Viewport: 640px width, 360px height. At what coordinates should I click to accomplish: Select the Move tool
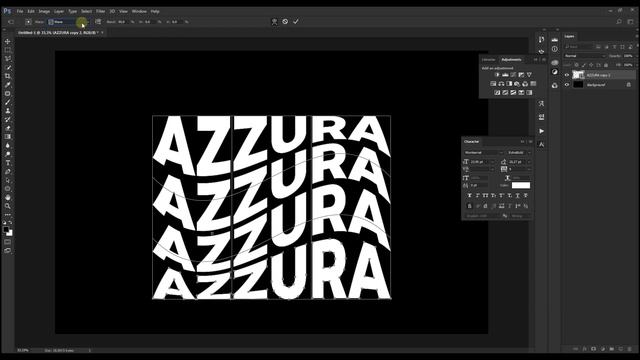click(7, 41)
